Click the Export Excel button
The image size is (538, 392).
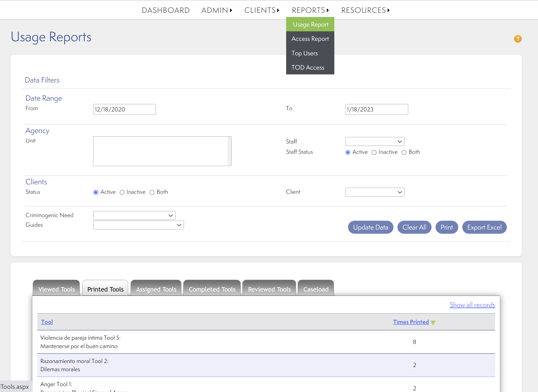(x=484, y=227)
